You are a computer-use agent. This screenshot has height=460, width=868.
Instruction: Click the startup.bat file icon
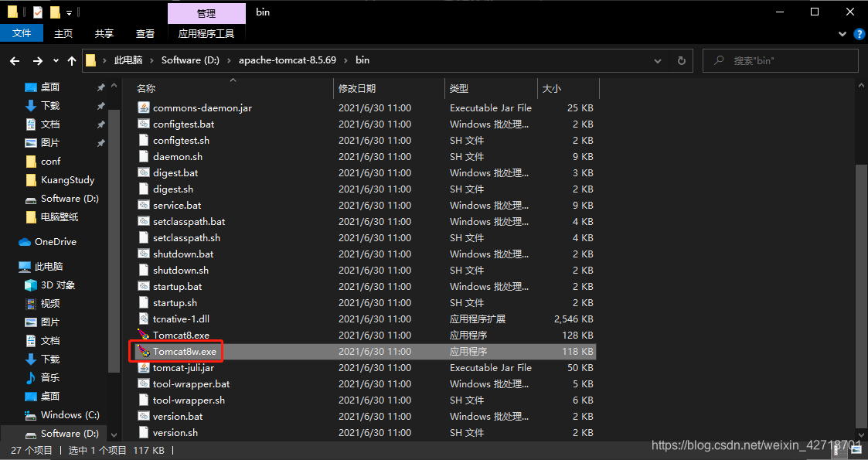pyautogui.click(x=144, y=287)
